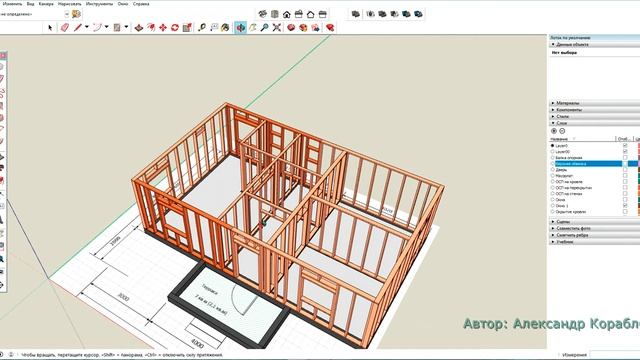The image size is (640, 360).
Task: Expand the Материалы panel
Action: (594, 103)
